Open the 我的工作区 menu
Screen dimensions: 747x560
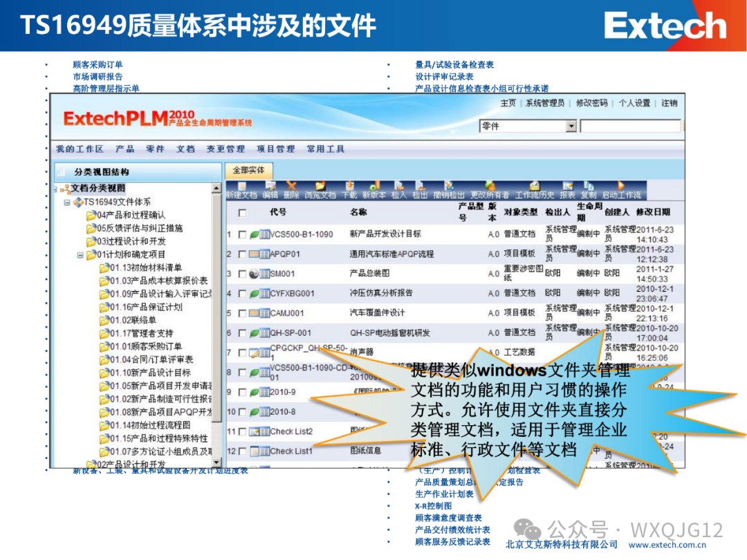(x=80, y=149)
